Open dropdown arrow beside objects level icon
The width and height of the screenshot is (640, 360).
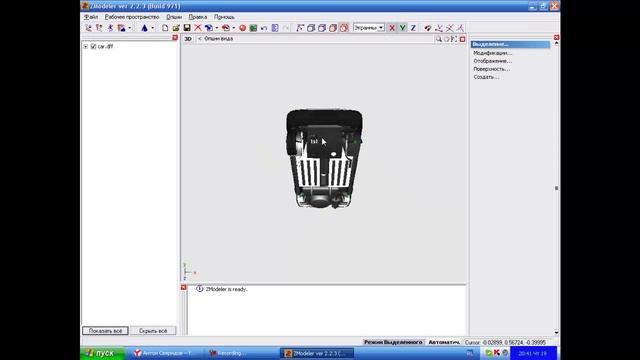(x=130, y=28)
